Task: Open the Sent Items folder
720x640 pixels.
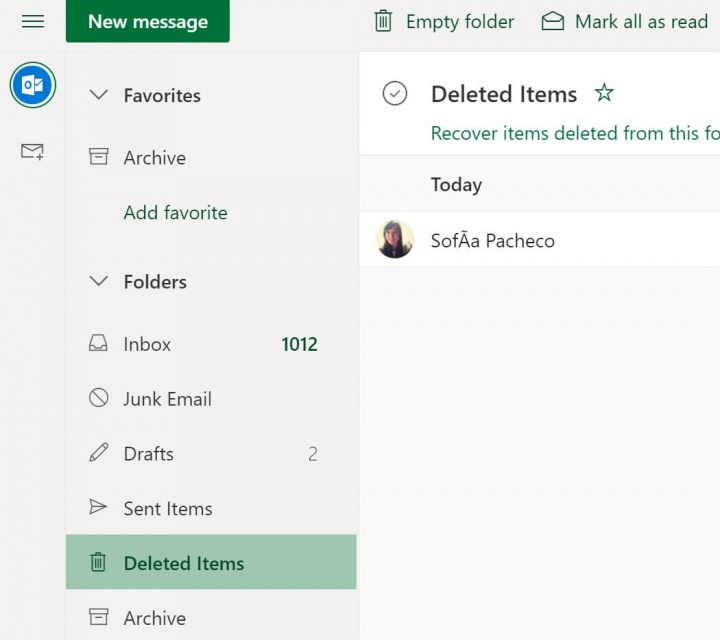Action: 211,508
